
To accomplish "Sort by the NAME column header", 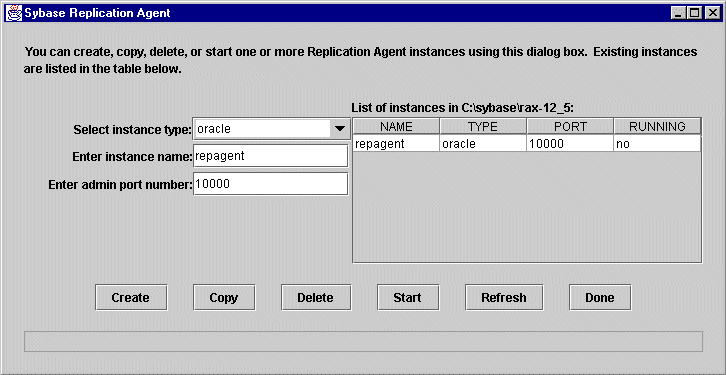I will point(396,127).
